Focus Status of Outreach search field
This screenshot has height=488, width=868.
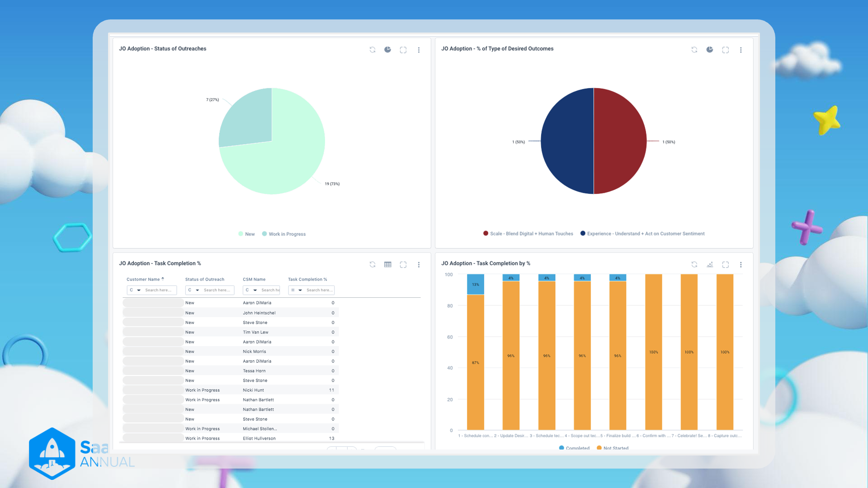point(218,290)
